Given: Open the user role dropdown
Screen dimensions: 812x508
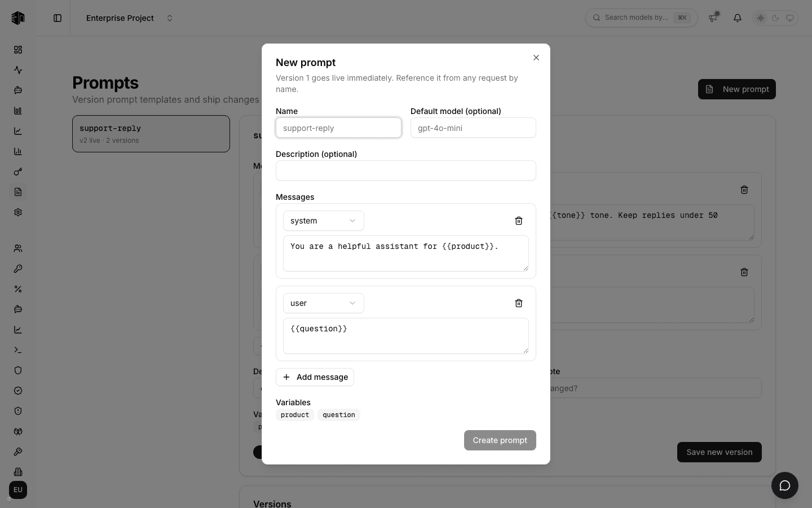Looking at the screenshot, I should (323, 303).
